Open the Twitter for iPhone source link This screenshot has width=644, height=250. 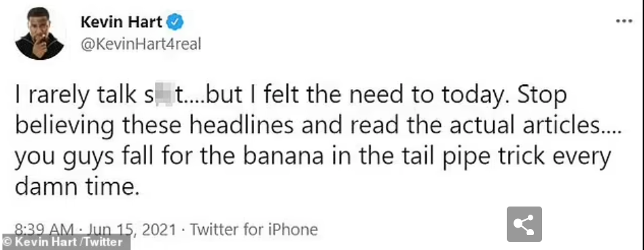point(254,229)
